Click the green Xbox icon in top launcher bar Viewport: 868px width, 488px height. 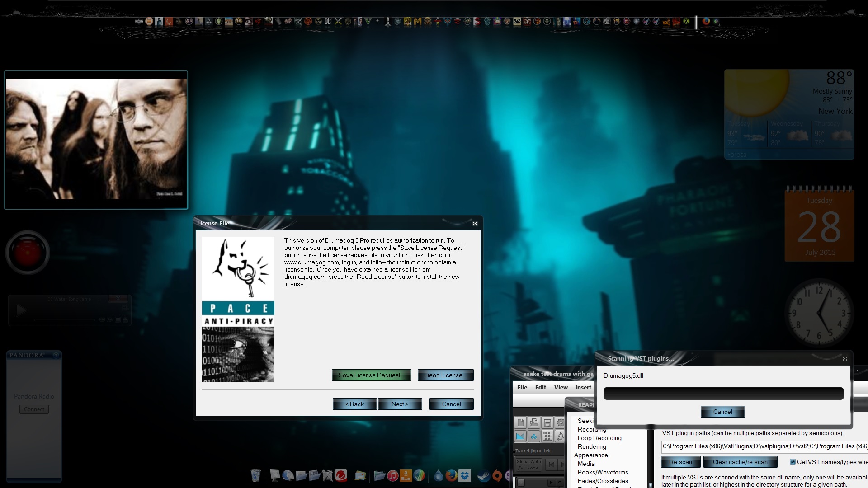click(686, 21)
